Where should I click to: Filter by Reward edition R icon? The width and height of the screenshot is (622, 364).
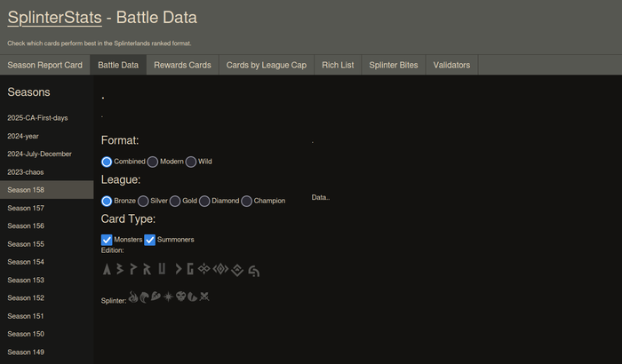147,269
